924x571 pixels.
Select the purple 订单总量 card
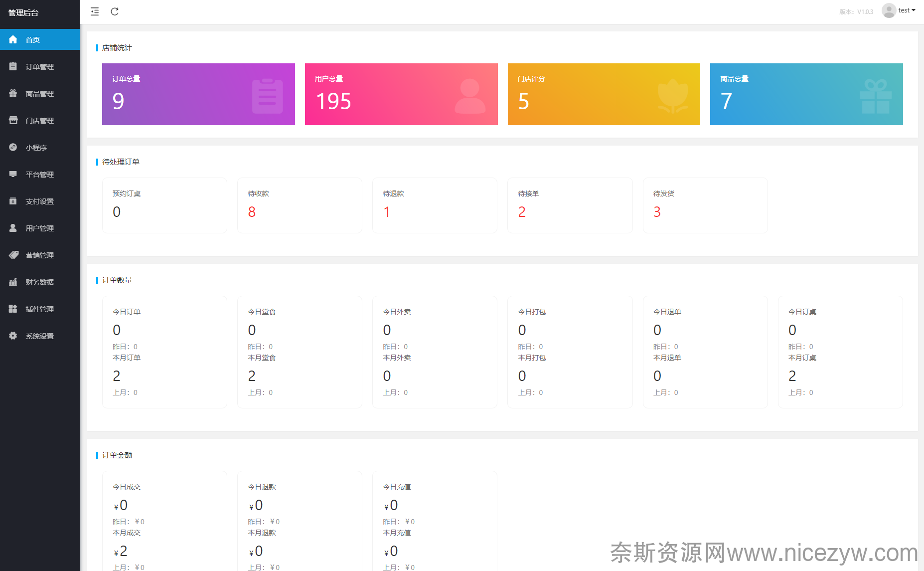pos(198,94)
